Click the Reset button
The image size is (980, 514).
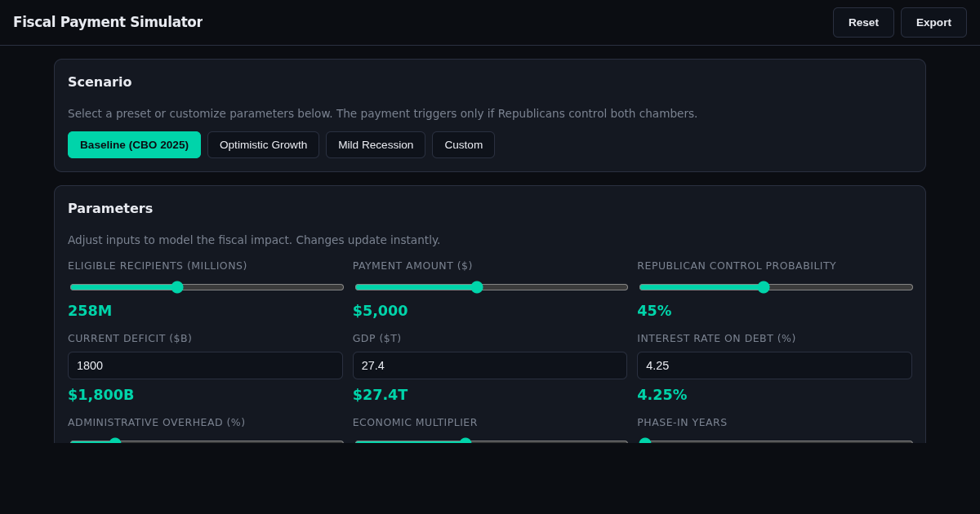(863, 23)
